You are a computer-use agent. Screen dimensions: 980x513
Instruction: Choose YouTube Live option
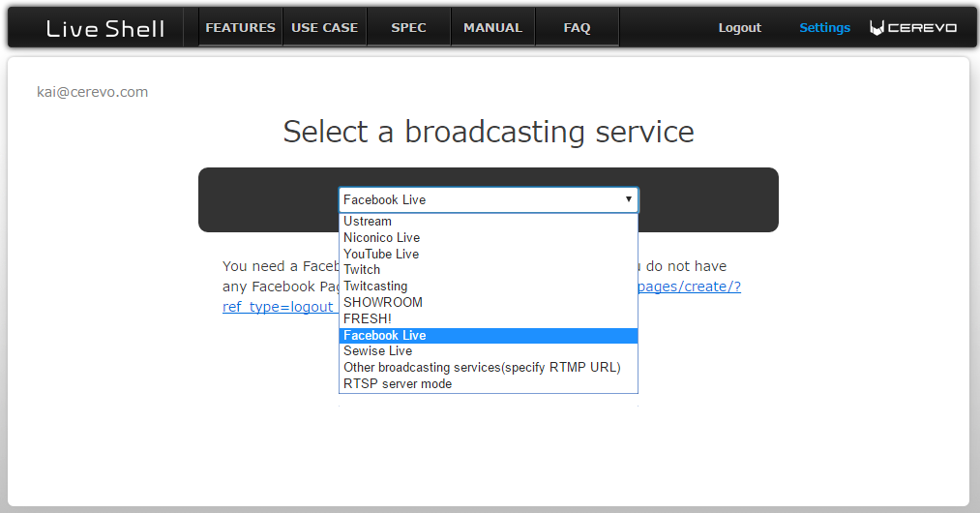tap(489, 254)
